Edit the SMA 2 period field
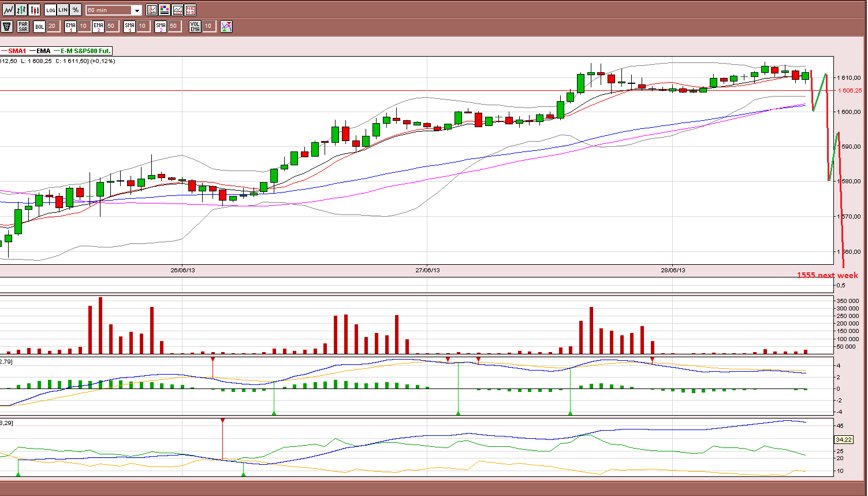Viewport: 868px width, 496px height. 174,26
